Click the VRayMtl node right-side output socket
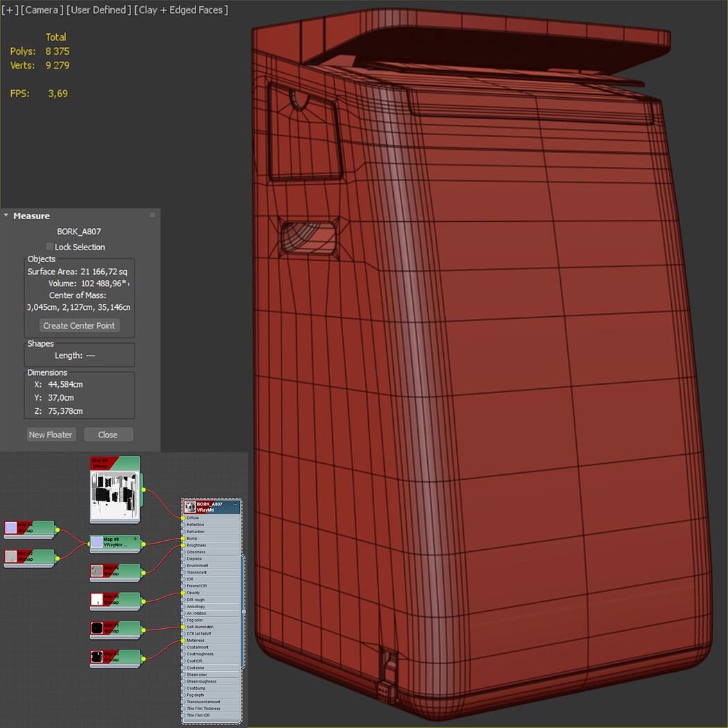728x728 pixels. (244, 612)
